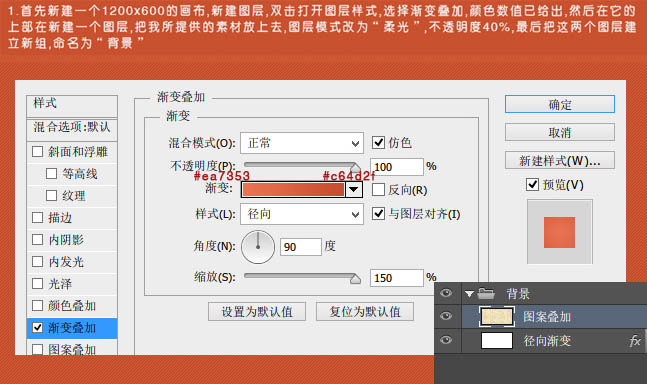Open the gradient picker arrow

tap(354, 190)
